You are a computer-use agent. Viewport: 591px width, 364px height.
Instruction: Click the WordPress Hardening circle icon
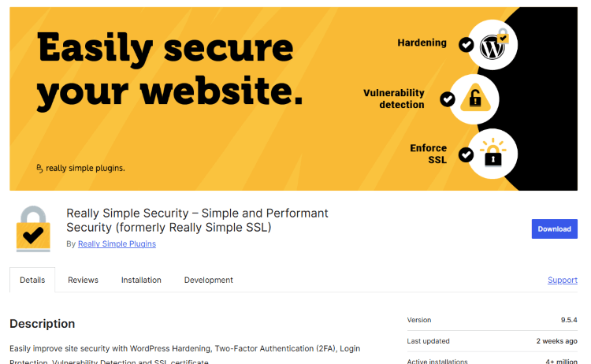click(x=492, y=45)
